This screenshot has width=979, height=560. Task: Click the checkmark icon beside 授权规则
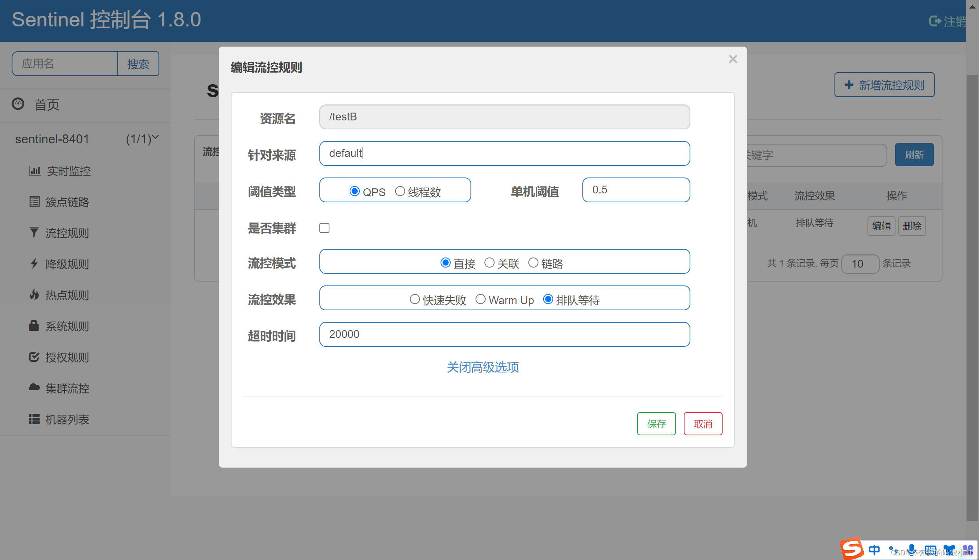34,357
